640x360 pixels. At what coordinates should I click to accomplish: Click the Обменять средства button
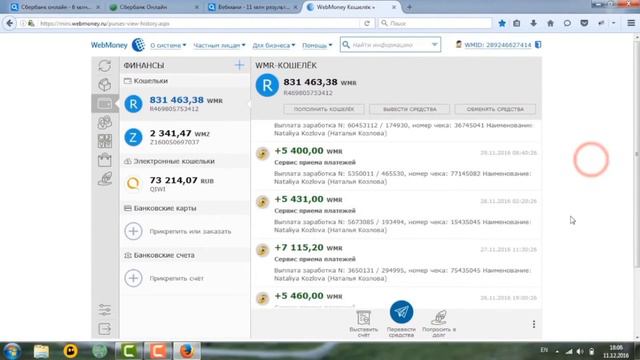click(495, 109)
